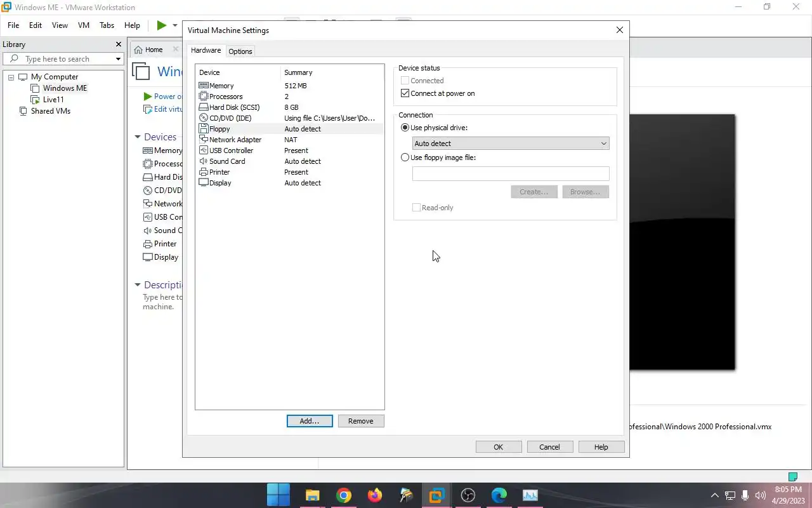The image size is (812, 508).
Task: Click Display icon in main window Devices
Action: 148,257
